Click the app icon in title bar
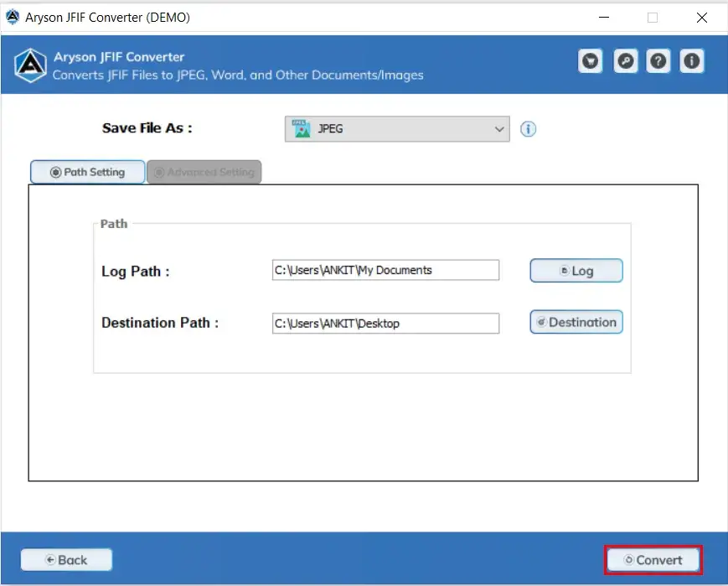The height and width of the screenshot is (586, 728). point(13,18)
